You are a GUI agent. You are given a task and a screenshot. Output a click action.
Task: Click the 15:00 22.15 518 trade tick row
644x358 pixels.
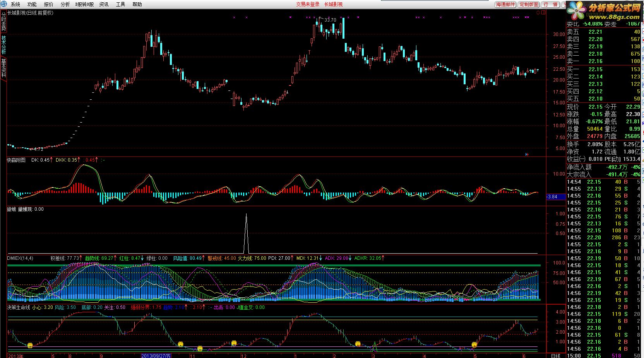click(x=603, y=356)
